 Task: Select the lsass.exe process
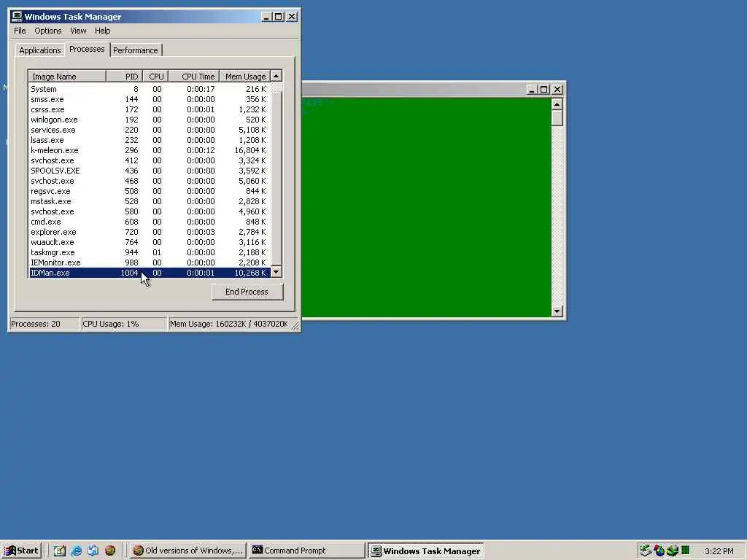149,140
